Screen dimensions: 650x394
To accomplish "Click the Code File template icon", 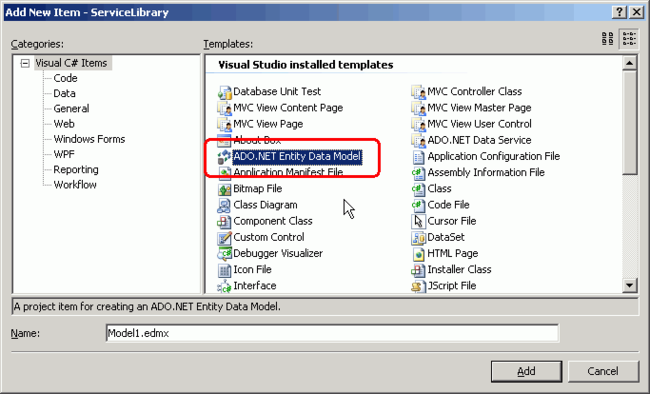I will click(418, 205).
